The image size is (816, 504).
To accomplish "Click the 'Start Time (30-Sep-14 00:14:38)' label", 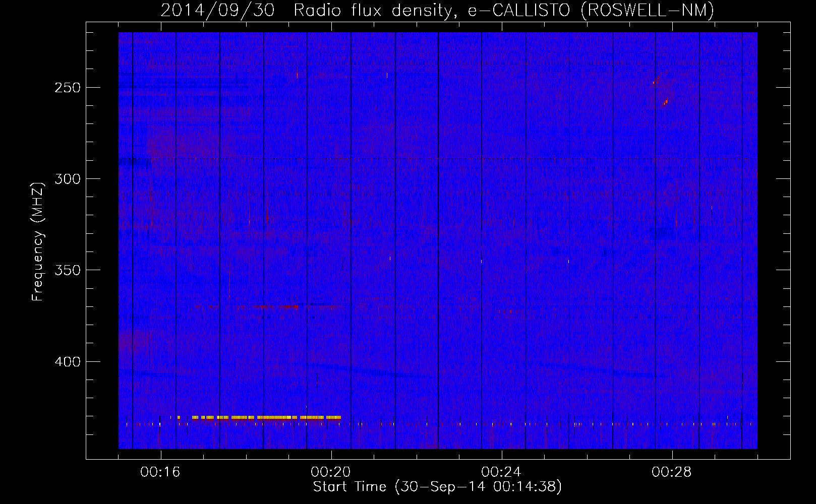I will tap(437, 487).
